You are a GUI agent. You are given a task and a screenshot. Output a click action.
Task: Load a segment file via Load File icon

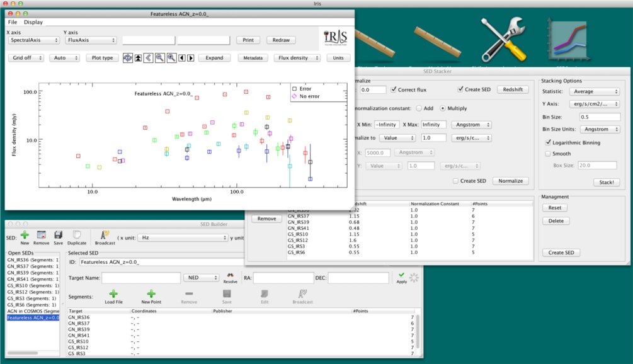coord(113,294)
